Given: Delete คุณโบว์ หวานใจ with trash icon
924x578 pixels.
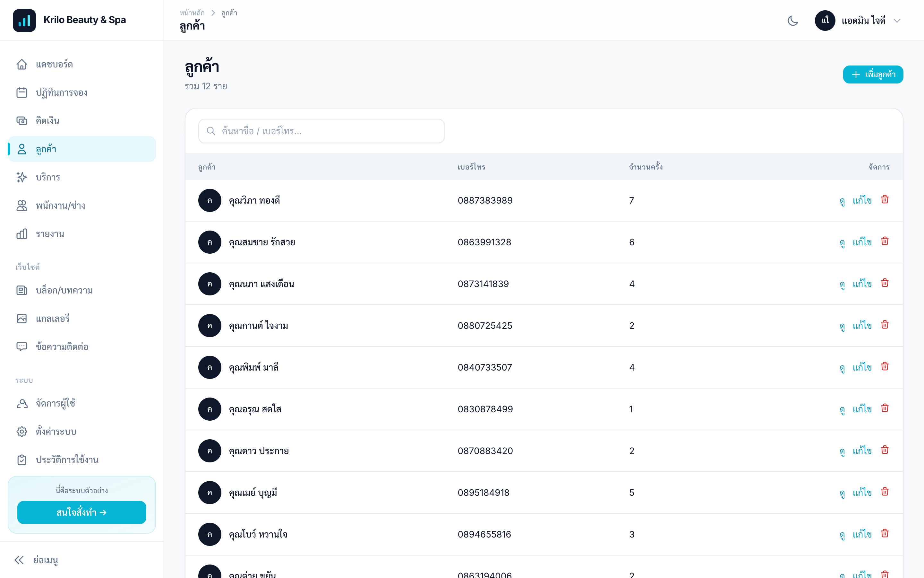Looking at the screenshot, I should coord(885,533).
